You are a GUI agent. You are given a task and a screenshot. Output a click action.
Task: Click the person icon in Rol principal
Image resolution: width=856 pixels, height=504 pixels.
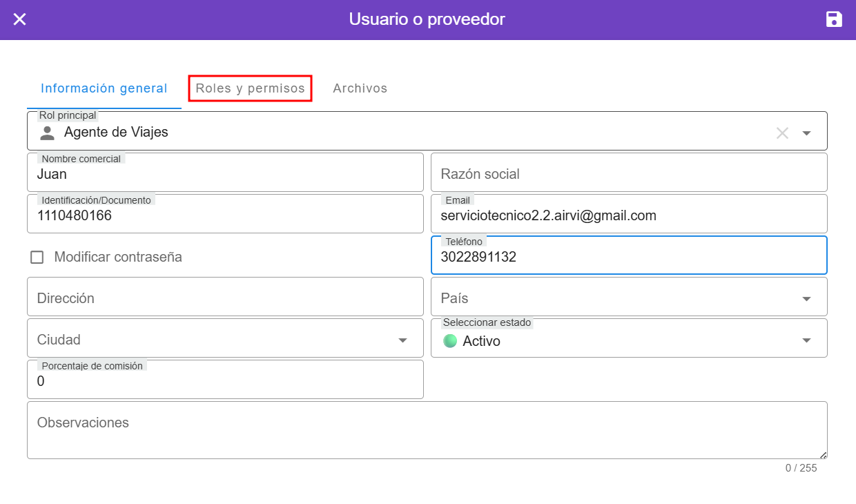click(47, 133)
